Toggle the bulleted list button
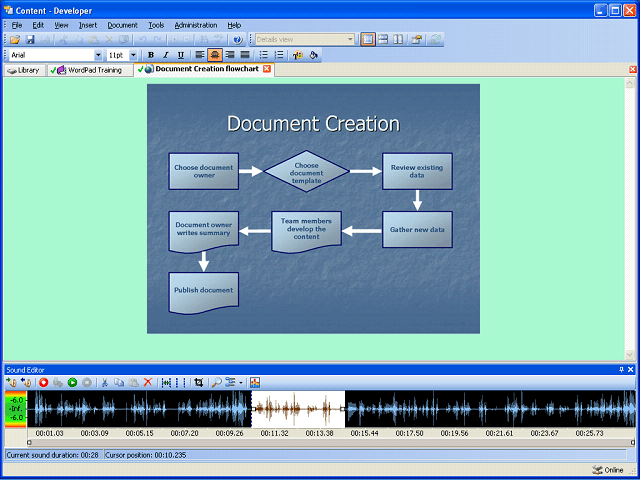 (x=264, y=55)
